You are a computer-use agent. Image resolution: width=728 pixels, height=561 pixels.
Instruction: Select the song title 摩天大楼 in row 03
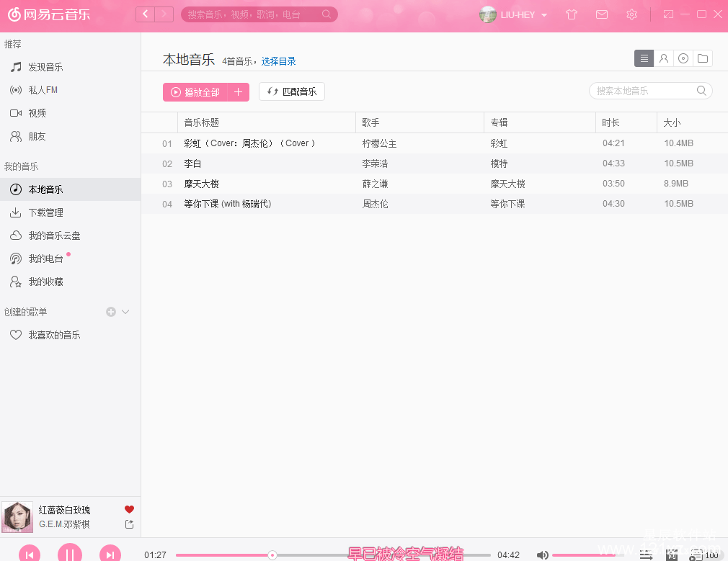coord(202,184)
